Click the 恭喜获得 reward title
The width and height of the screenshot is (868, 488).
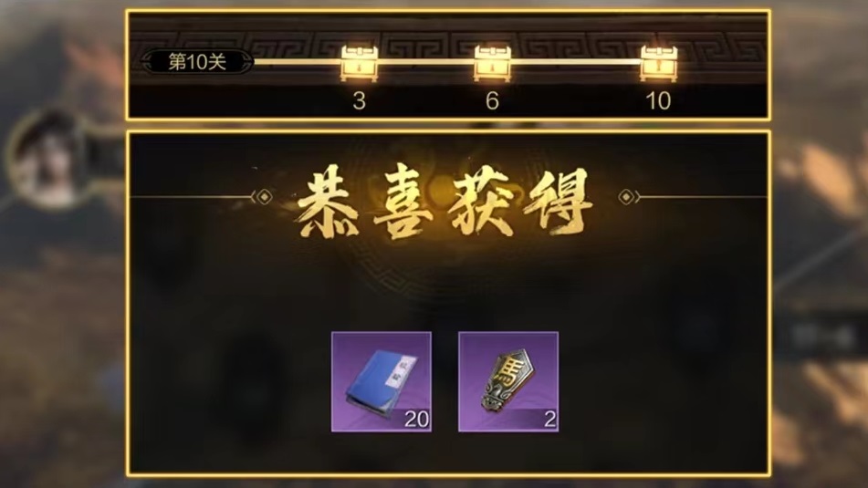pyautogui.click(x=444, y=202)
